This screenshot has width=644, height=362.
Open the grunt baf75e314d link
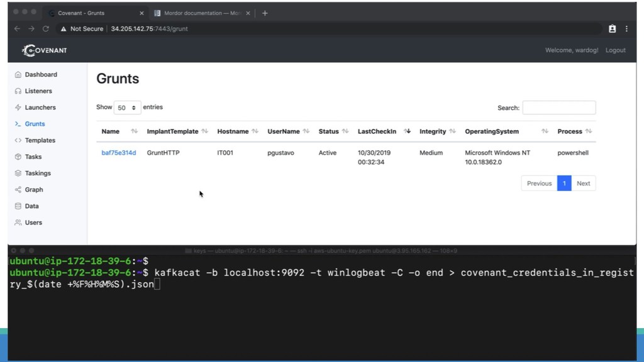pos(119,153)
